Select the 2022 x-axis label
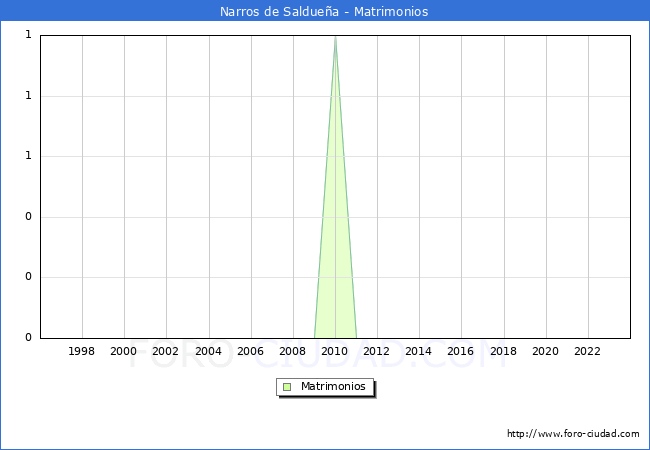650x450 pixels. (587, 351)
